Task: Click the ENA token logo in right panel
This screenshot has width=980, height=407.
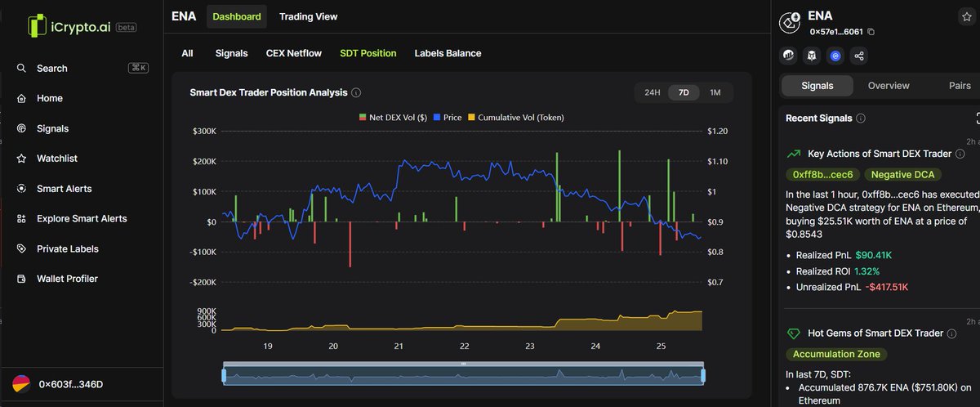Action: click(791, 22)
